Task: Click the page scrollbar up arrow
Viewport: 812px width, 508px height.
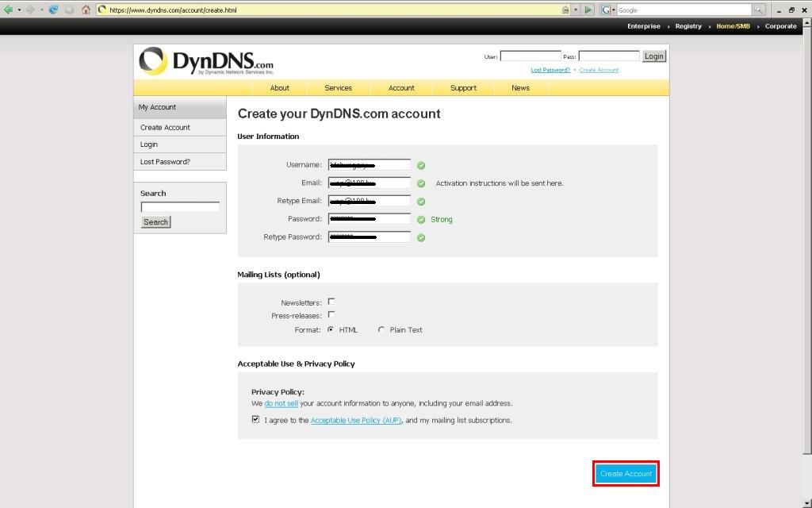Action: coord(806,22)
